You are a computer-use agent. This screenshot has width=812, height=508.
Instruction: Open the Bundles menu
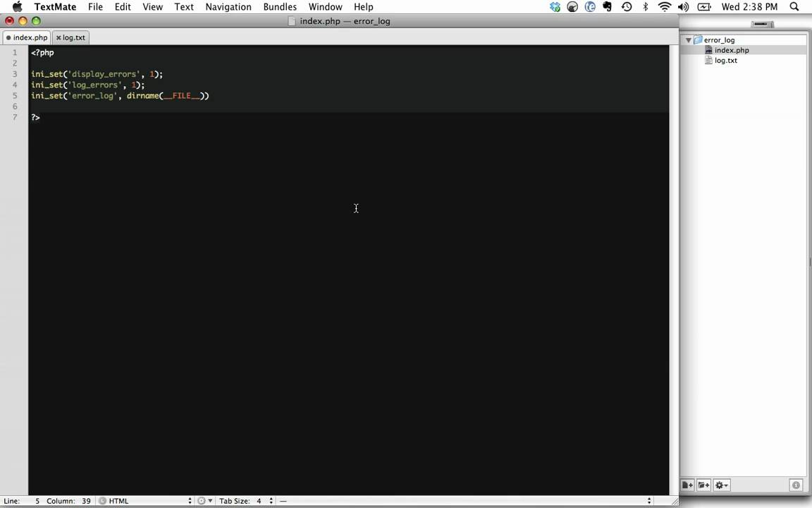[x=280, y=7]
